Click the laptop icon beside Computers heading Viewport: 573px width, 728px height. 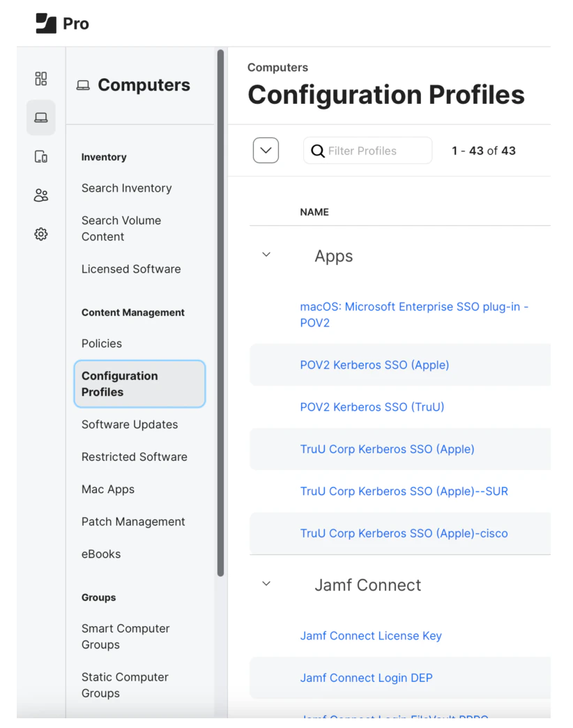(x=83, y=86)
